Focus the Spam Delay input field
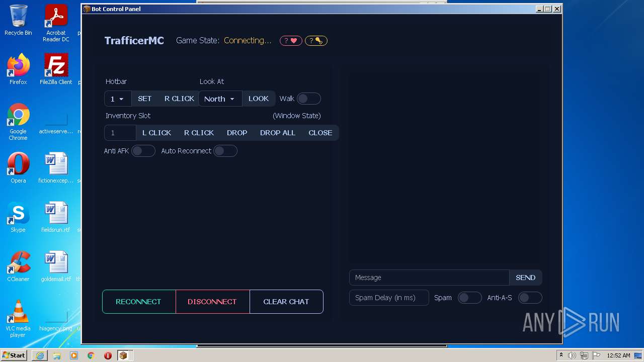 389,298
